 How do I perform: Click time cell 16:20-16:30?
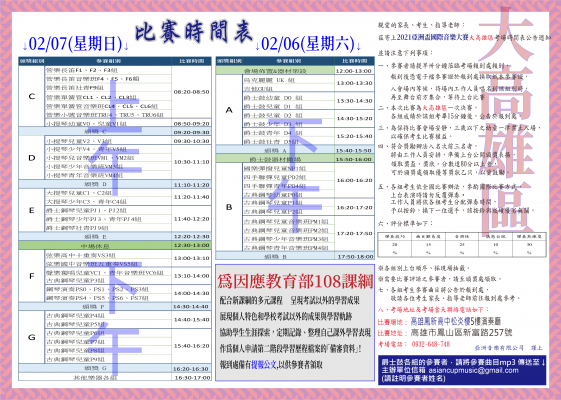click(x=191, y=369)
